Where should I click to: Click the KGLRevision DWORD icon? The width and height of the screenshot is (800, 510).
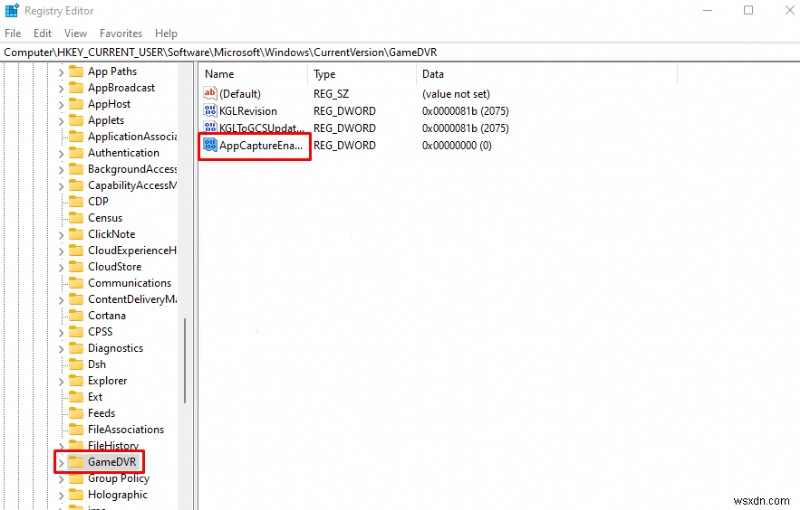pos(210,110)
